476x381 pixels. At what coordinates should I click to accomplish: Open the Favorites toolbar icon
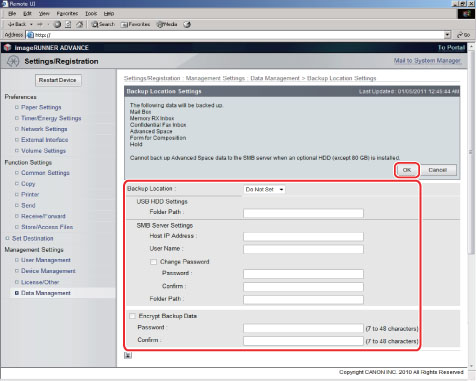coord(135,24)
